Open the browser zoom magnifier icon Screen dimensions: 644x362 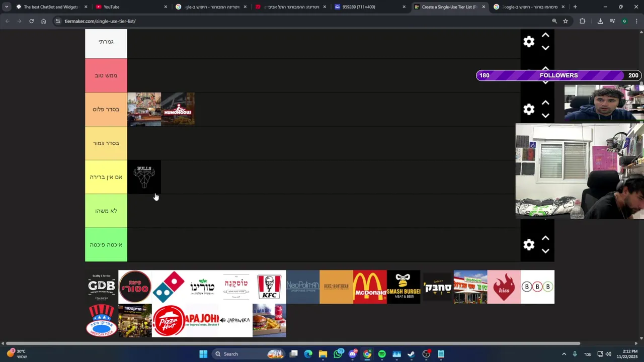point(554,21)
